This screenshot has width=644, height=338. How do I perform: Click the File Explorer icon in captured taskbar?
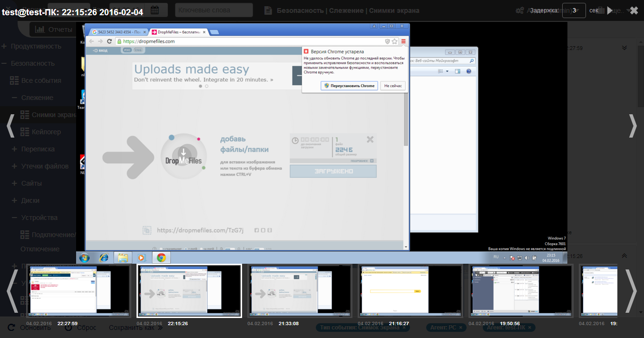123,258
